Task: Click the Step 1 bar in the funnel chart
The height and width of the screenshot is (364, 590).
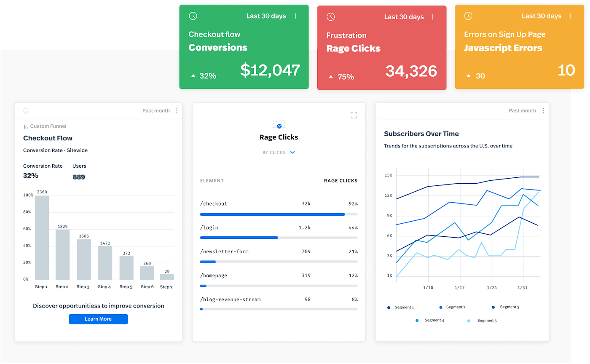Action: point(41,237)
